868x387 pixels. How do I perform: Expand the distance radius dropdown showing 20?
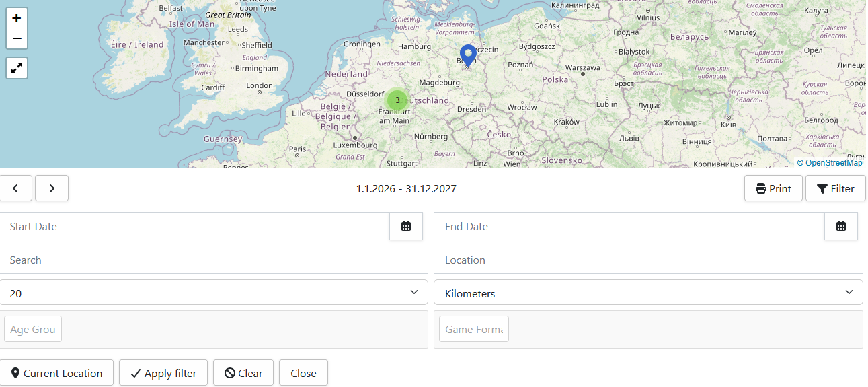pyautogui.click(x=214, y=293)
